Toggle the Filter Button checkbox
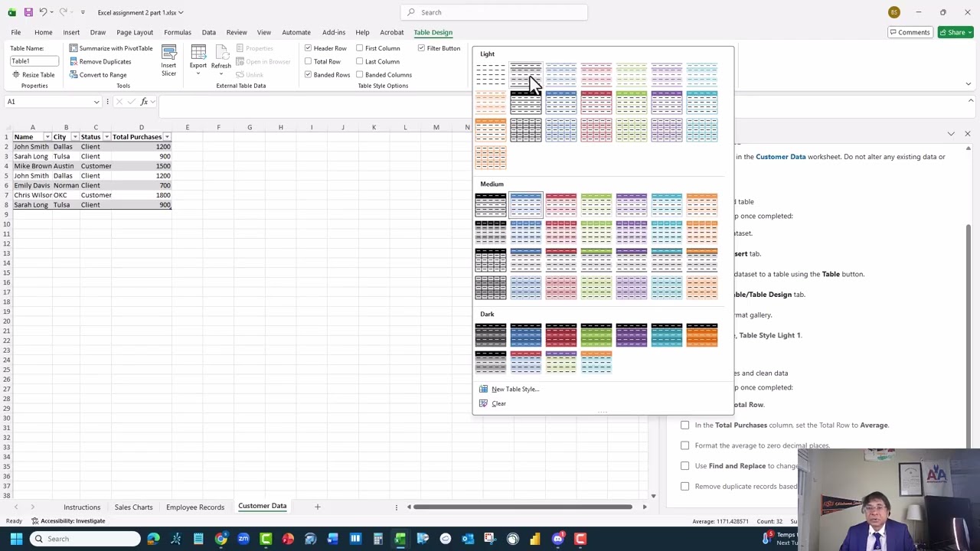Viewport: 980px width, 551px height. (421, 48)
